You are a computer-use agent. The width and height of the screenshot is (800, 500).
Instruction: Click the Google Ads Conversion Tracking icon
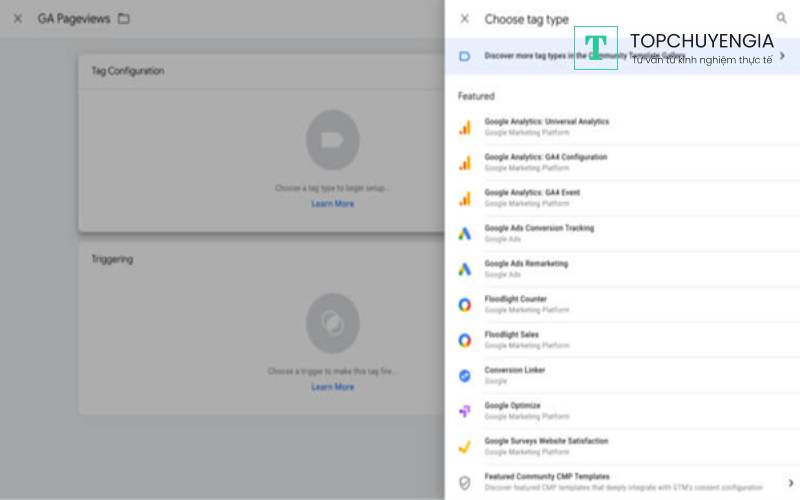tap(464, 234)
